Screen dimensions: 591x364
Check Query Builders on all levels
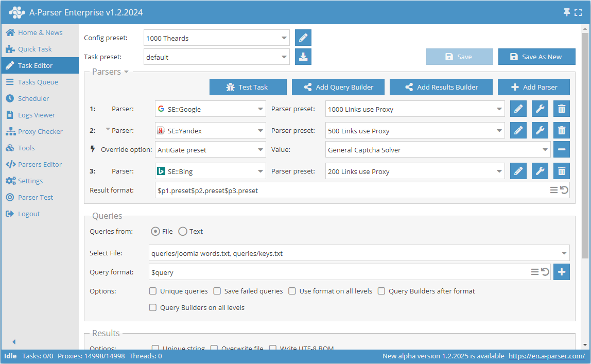tap(153, 307)
